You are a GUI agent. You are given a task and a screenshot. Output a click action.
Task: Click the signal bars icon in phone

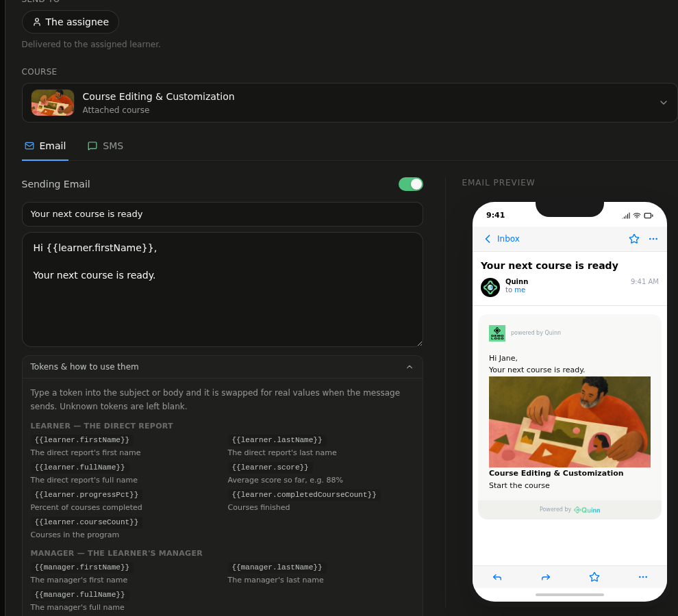point(626,216)
